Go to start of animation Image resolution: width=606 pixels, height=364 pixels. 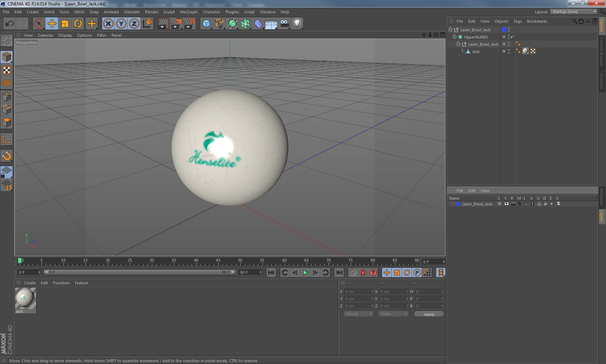(271, 272)
